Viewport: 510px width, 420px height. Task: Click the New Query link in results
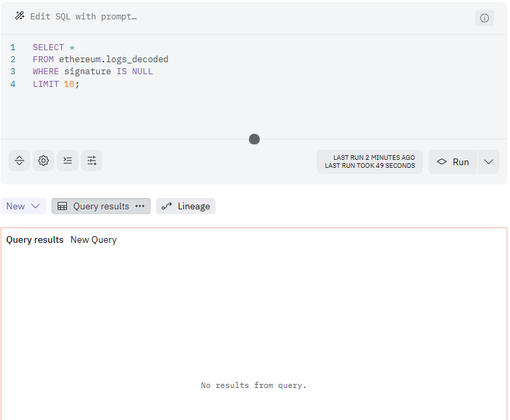(94, 240)
